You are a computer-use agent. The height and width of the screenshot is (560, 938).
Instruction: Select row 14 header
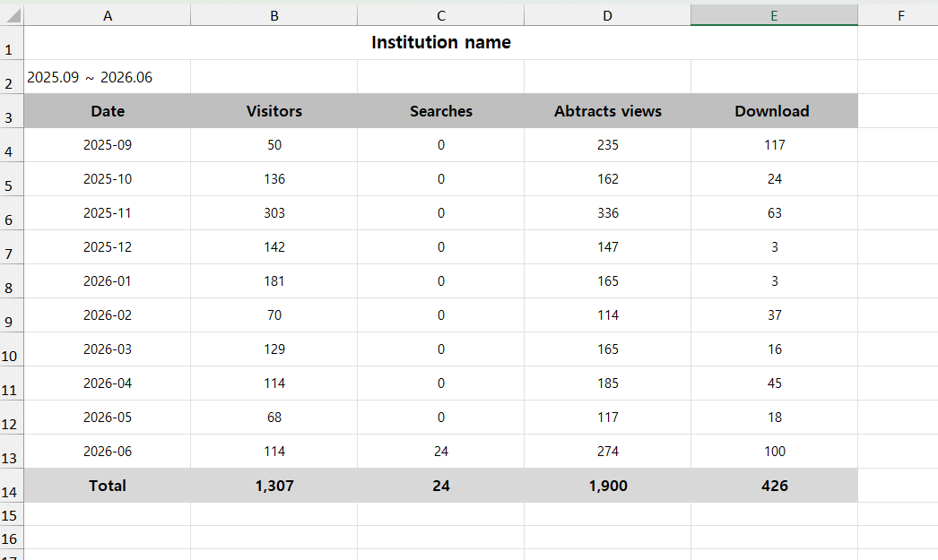pos(12,486)
